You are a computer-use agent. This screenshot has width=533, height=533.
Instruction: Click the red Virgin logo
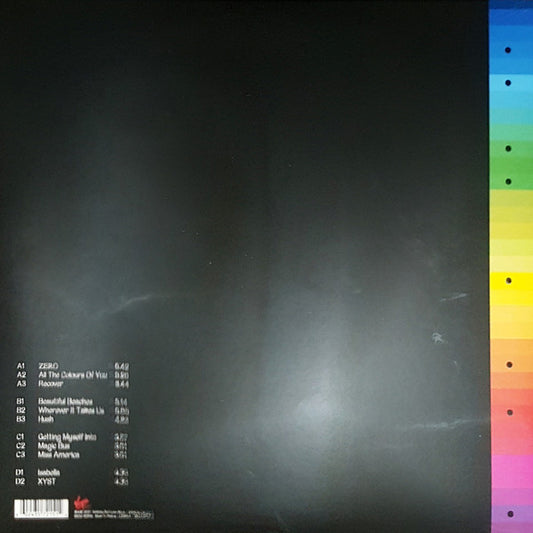point(80,502)
